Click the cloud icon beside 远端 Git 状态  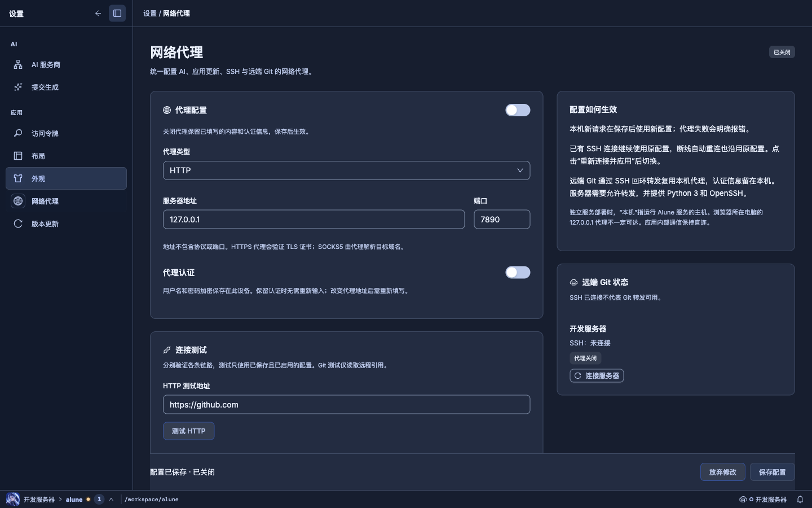point(573,282)
